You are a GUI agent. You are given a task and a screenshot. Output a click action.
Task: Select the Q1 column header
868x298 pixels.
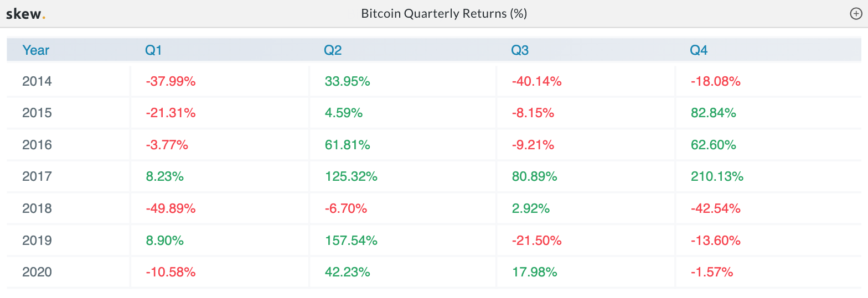click(x=153, y=50)
